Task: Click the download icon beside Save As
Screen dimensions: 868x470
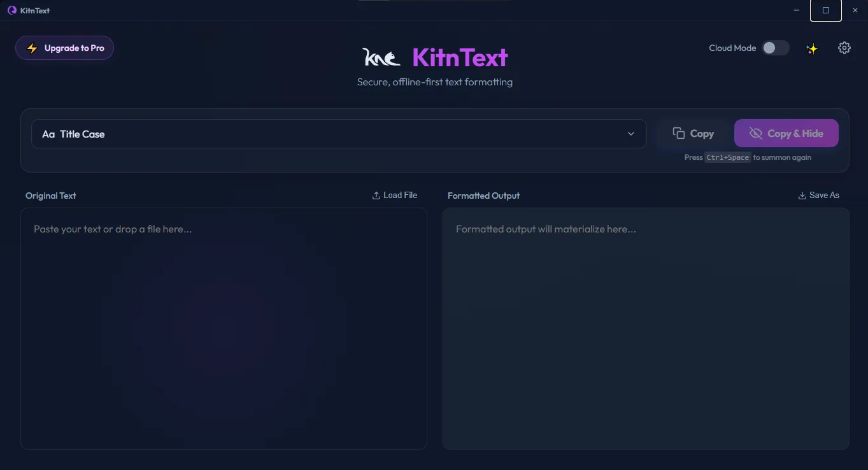Action: pos(802,196)
